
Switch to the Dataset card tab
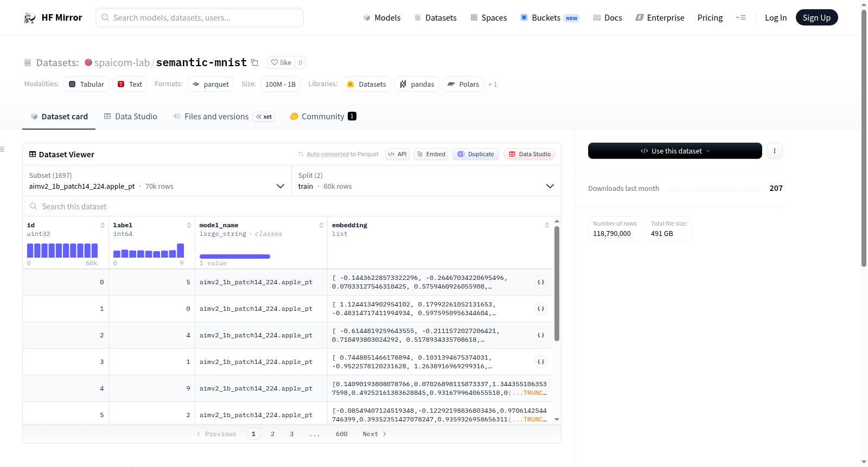tap(59, 117)
